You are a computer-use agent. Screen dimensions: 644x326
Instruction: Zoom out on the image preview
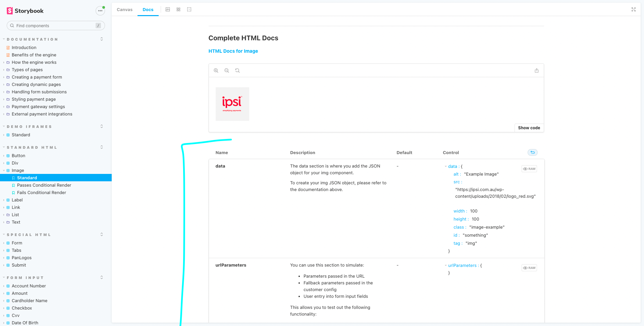(227, 71)
